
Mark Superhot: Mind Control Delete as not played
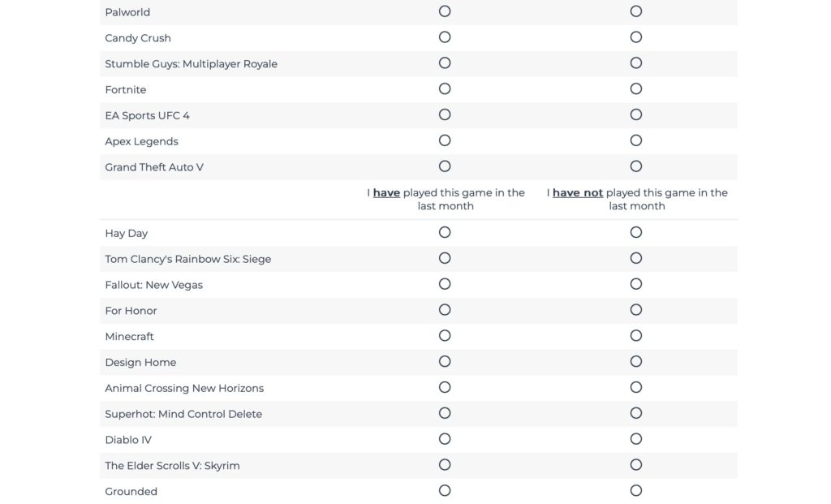point(636,413)
